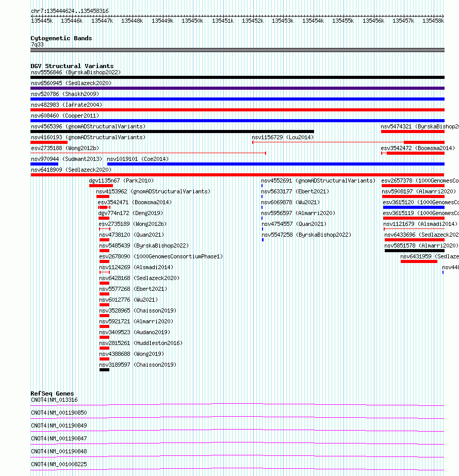The image size is (459, 476).
Task: Open nsv4754557 (Quan2021) variant
Action: pyautogui.click(x=294, y=224)
